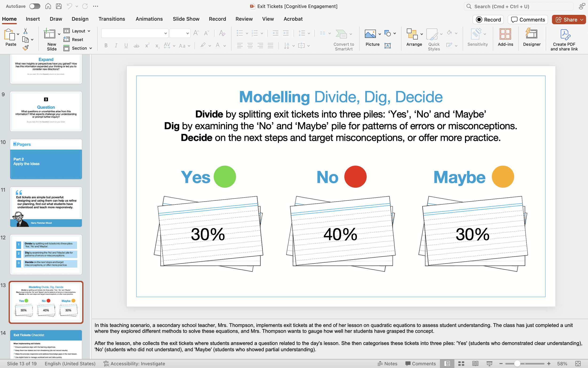Image resolution: width=588 pixels, height=368 pixels.
Task: Insert a Picture from the ribbon
Action: click(x=370, y=34)
